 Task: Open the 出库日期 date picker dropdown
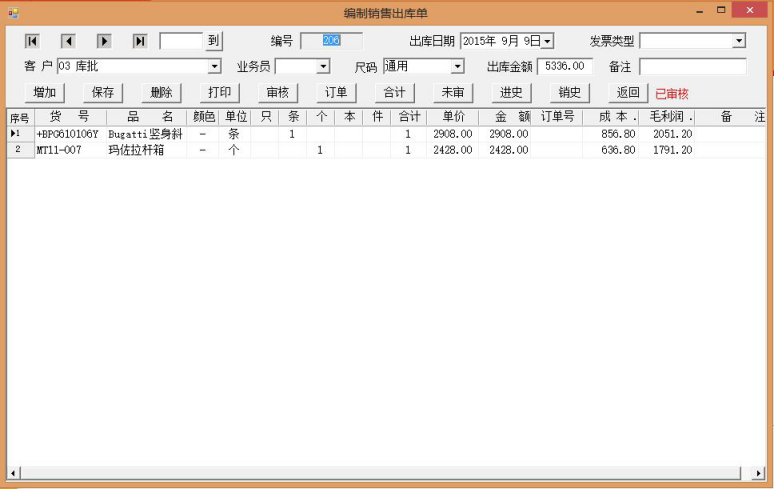(547, 41)
